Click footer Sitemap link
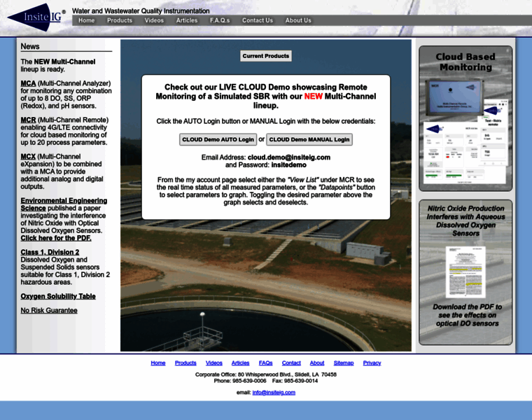 (x=344, y=363)
